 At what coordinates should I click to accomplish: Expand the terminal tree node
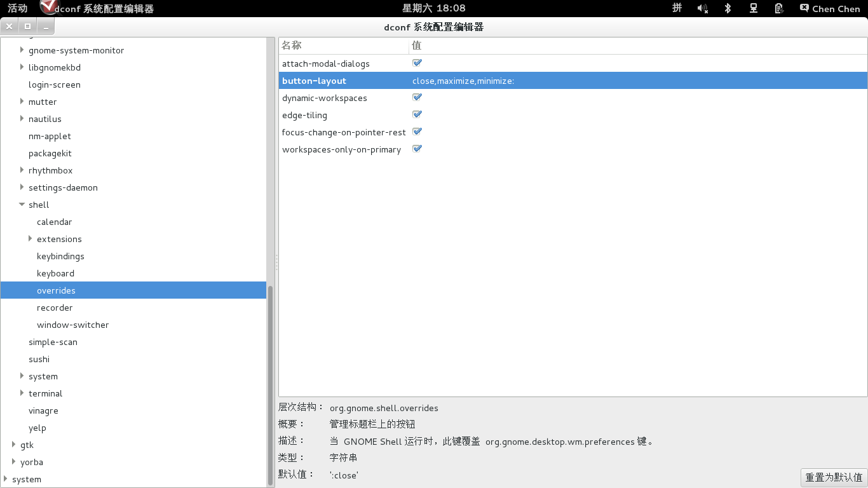[22, 393]
